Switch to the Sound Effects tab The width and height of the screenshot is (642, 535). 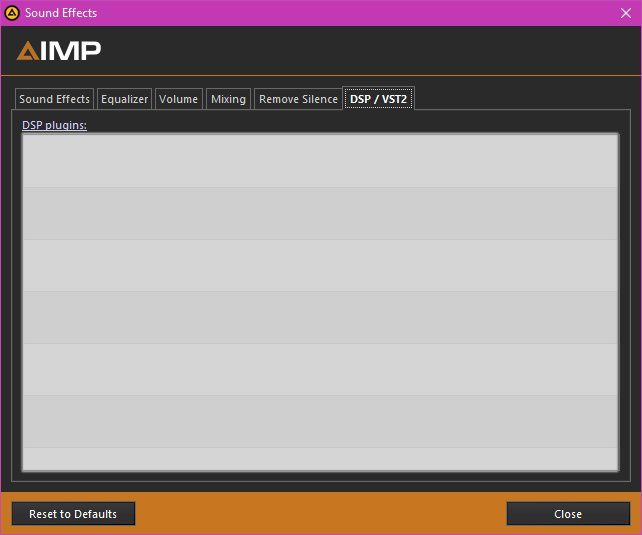(54, 99)
